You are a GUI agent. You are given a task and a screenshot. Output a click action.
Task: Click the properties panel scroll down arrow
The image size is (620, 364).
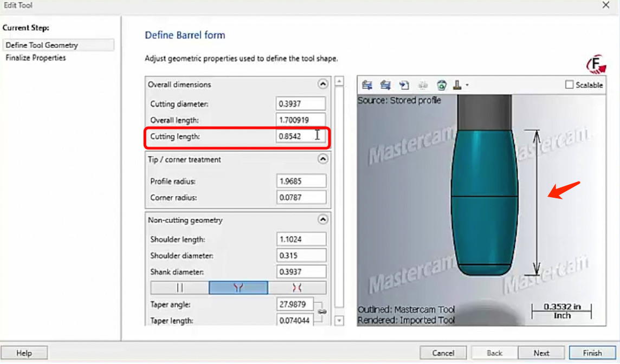[x=339, y=321]
